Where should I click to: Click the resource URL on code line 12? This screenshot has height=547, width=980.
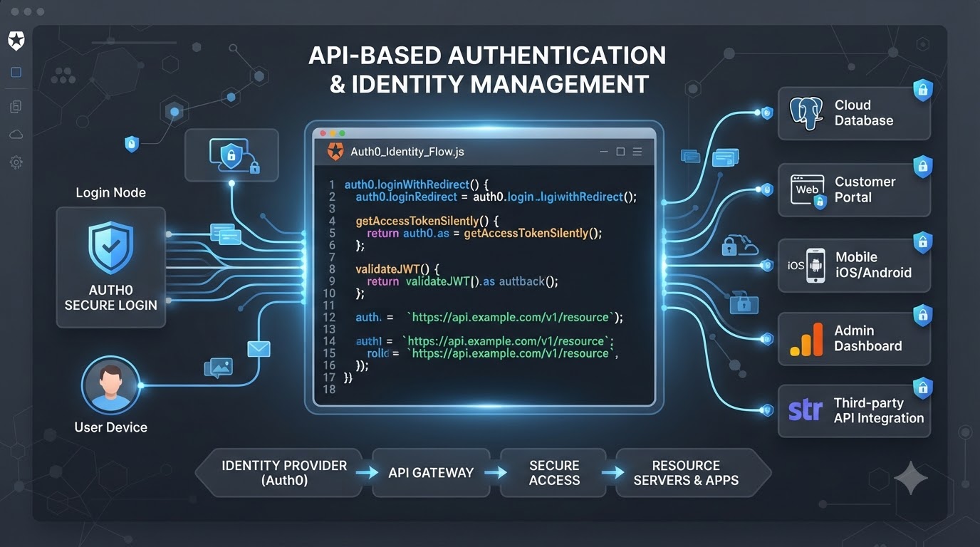[510, 317]
